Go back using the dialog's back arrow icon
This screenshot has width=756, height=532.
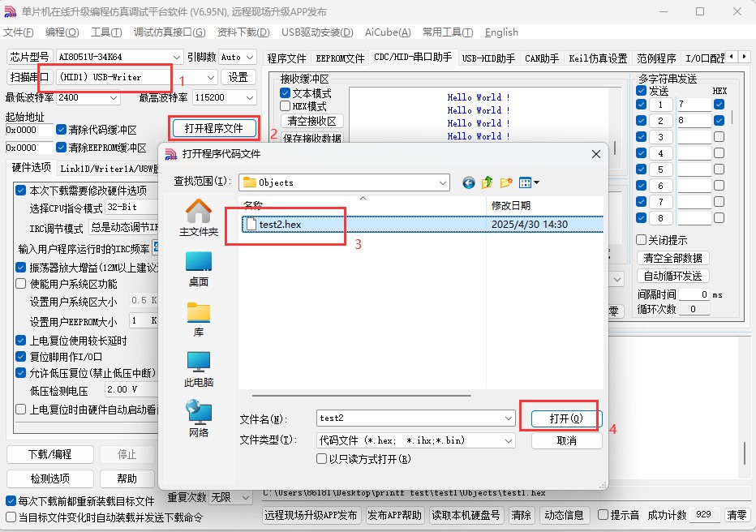pos(468,182)
